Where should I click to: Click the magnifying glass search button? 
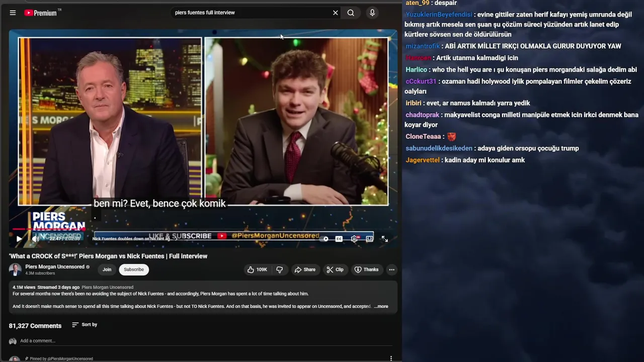pos(351,13)
